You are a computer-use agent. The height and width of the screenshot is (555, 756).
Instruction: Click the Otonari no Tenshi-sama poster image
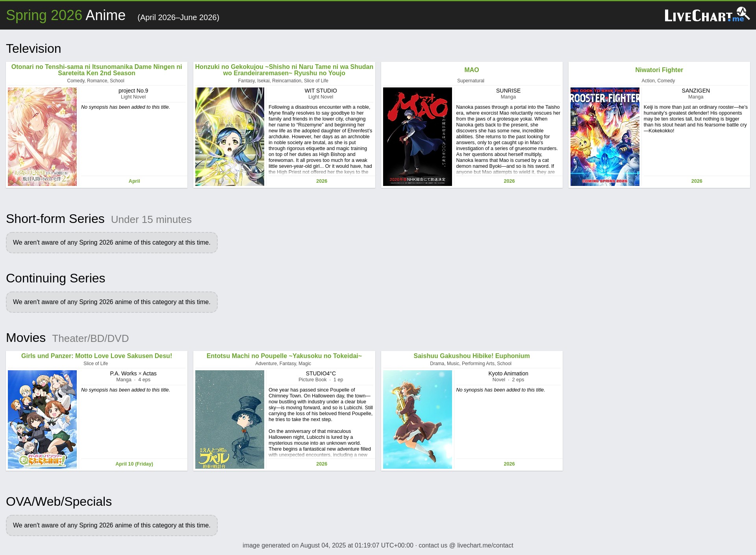42,137
